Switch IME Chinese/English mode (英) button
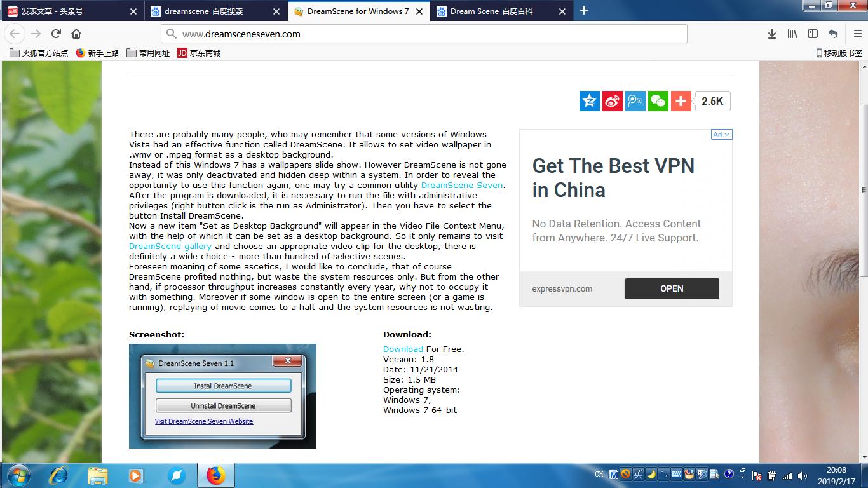This screenshot has width=868, height=488. click(x=639, y=474)
